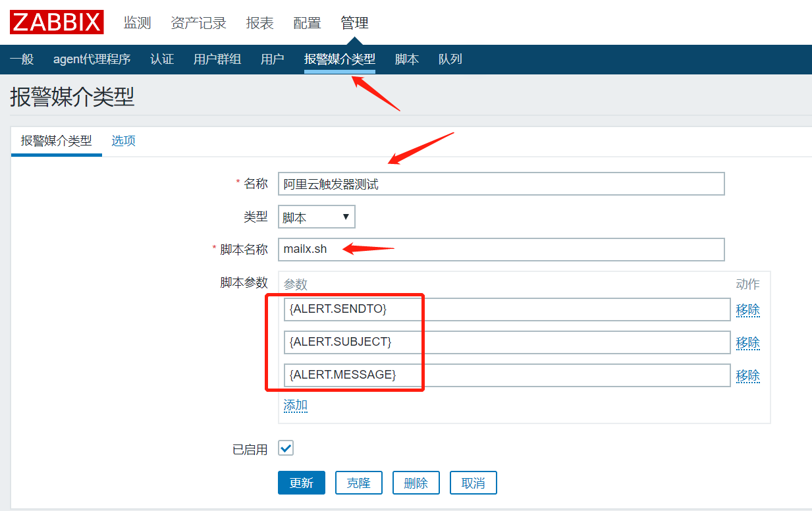Switch to 用户群组 (User groups) section
812x511 pixels.
click(217, 59)
